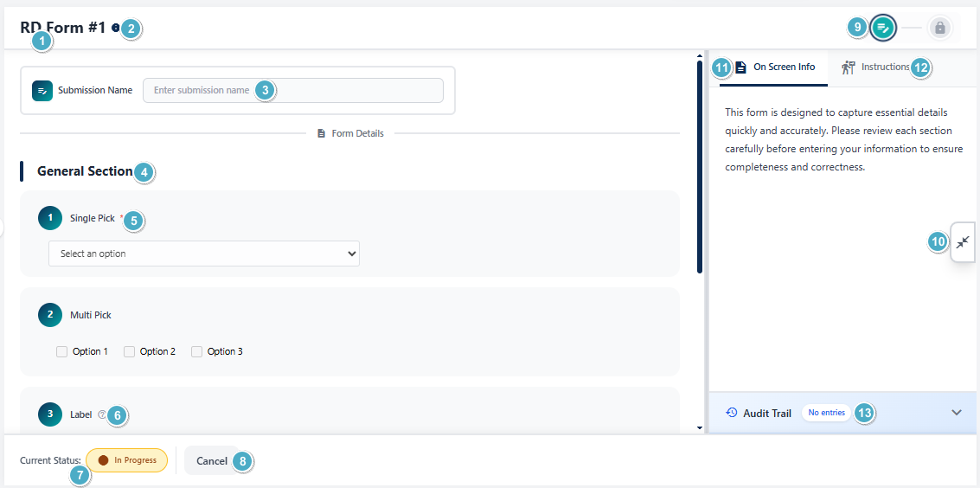The height and width of the screenshot is (488, 980).
Task: Click the Submission Name pencil icon
Action: (42, 91)
